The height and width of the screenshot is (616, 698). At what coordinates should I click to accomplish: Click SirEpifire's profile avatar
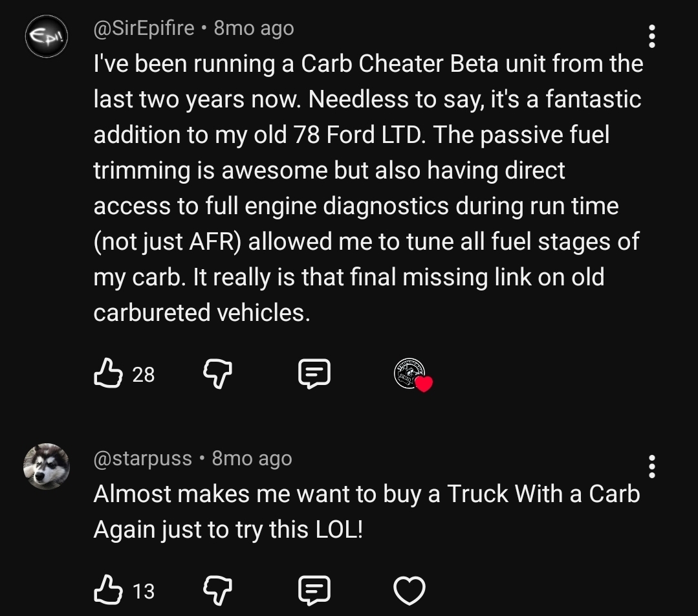tap(47, 37)
